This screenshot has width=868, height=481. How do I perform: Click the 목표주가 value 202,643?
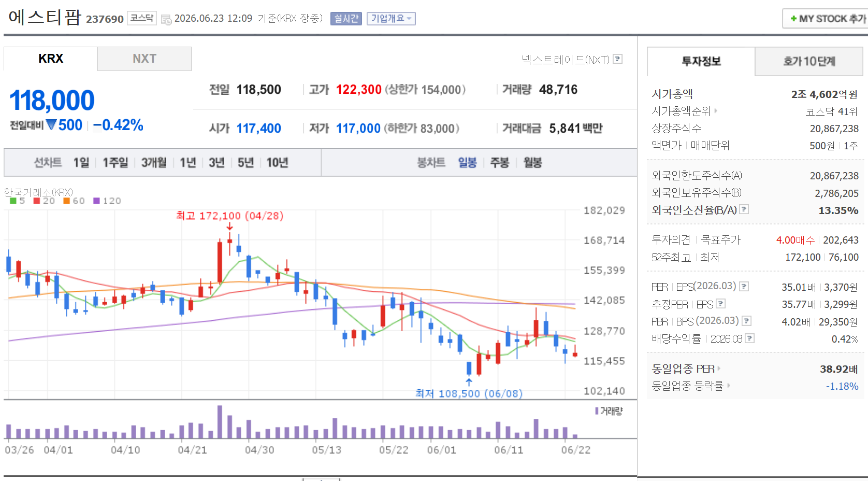click(x=841, y=240)
